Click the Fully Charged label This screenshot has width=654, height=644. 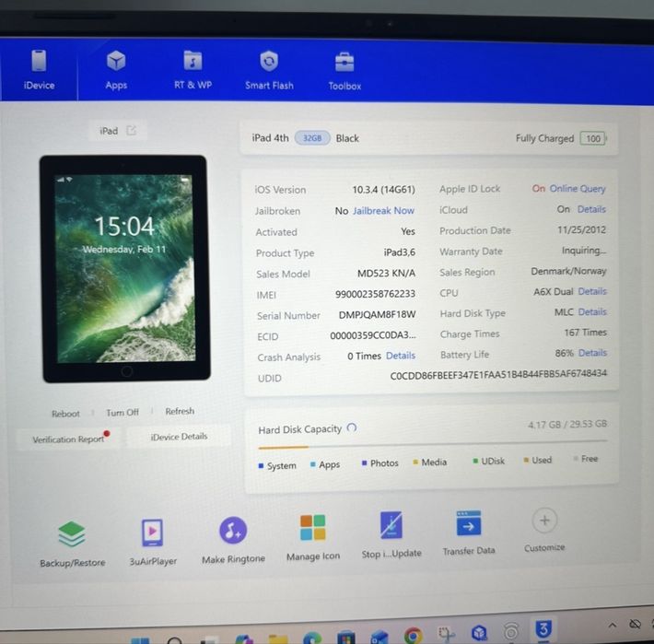point(544,138)
